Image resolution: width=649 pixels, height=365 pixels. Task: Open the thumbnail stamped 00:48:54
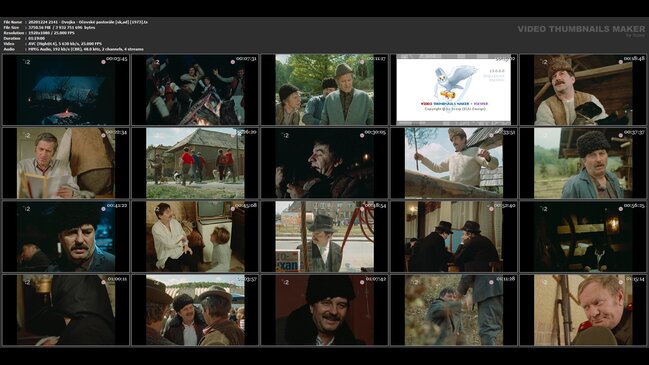(x=324, y=236)
